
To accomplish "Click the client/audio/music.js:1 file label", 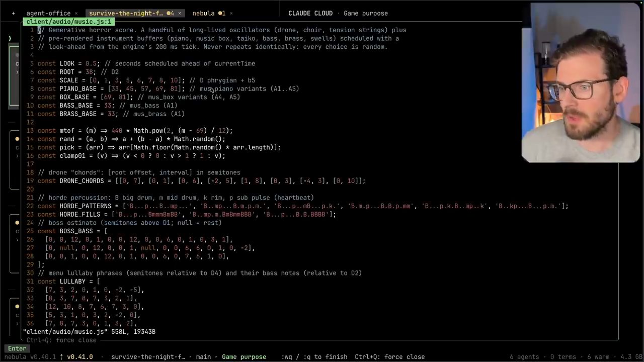I will (69, 22).
